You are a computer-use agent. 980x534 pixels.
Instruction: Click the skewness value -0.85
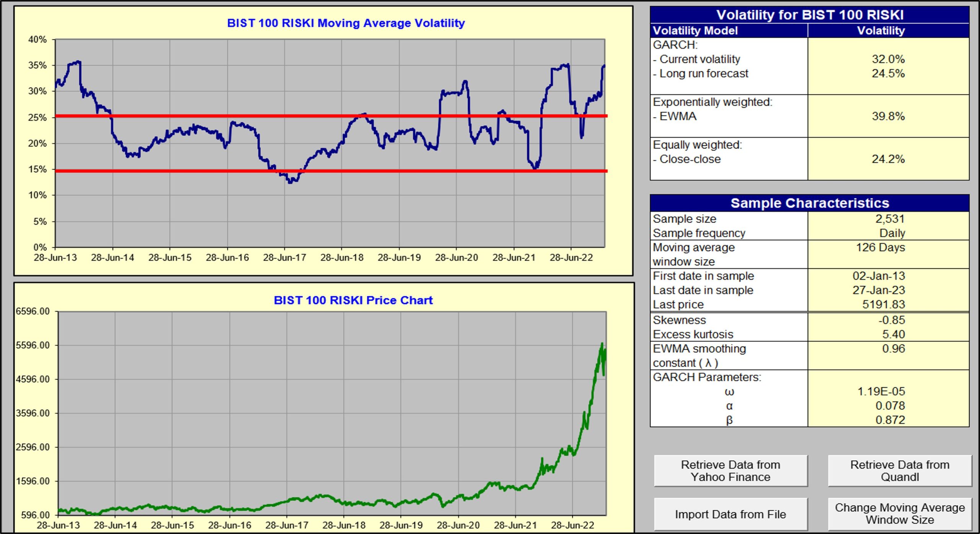click(x=892, y=320)
